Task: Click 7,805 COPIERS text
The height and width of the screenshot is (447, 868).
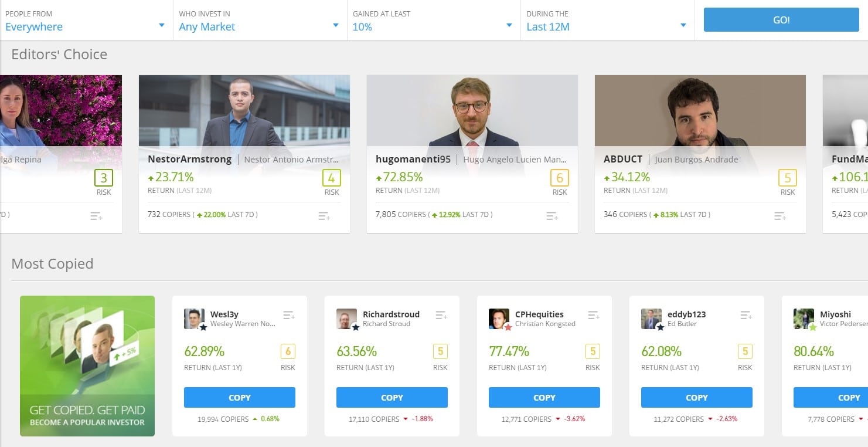Action: point(401,215)
